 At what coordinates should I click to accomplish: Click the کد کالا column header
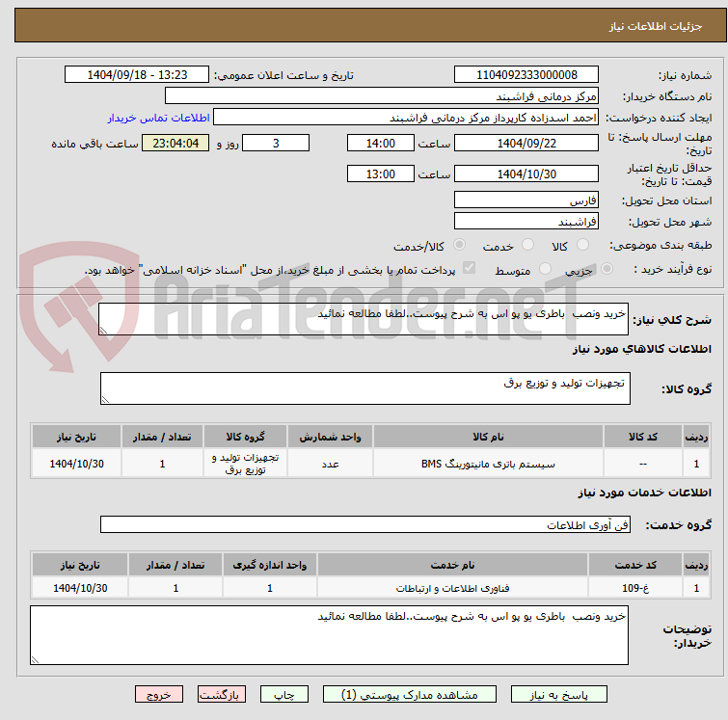pyautogui.click(x=642, y=437)
